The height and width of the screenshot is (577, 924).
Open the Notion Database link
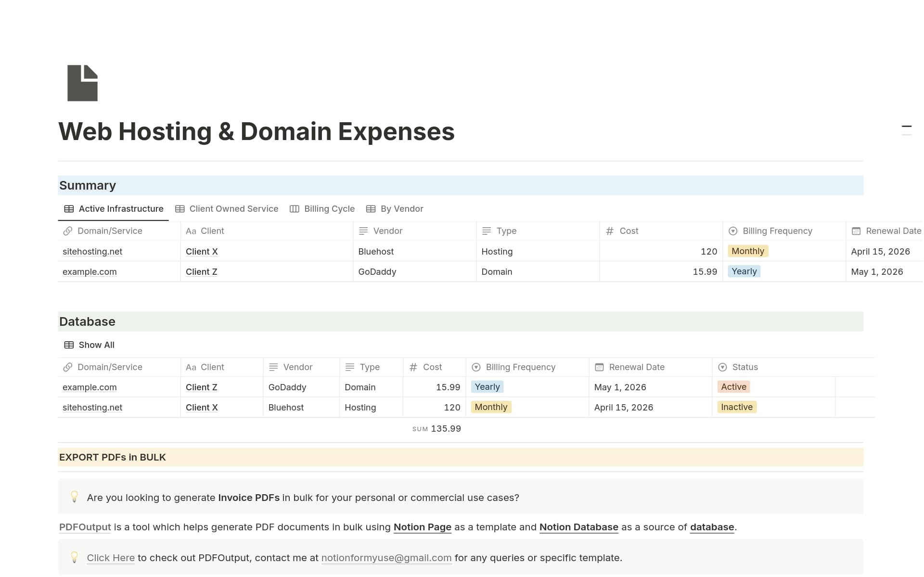pos(579,527)
